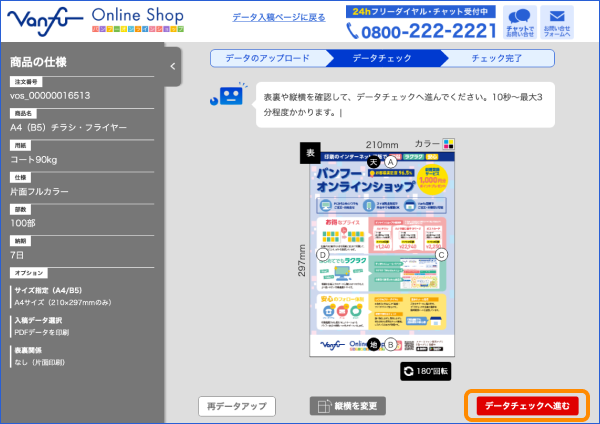The width and height of the screenshot is (600, 424).
Task: Click the データ入稿ページに戻る link
Action: [x=279, y=17]
